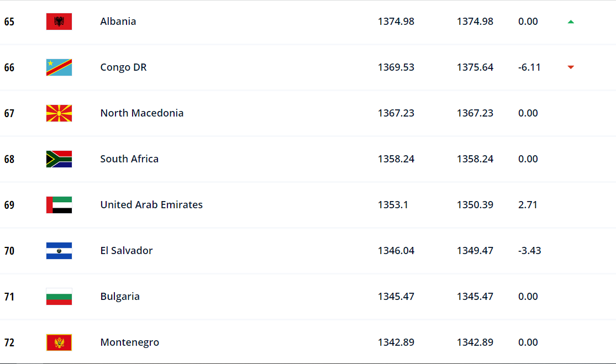The width and height of the screenshot is (616, 364).
Task: Open the Bulgaria team link
Action: [120, 297]
